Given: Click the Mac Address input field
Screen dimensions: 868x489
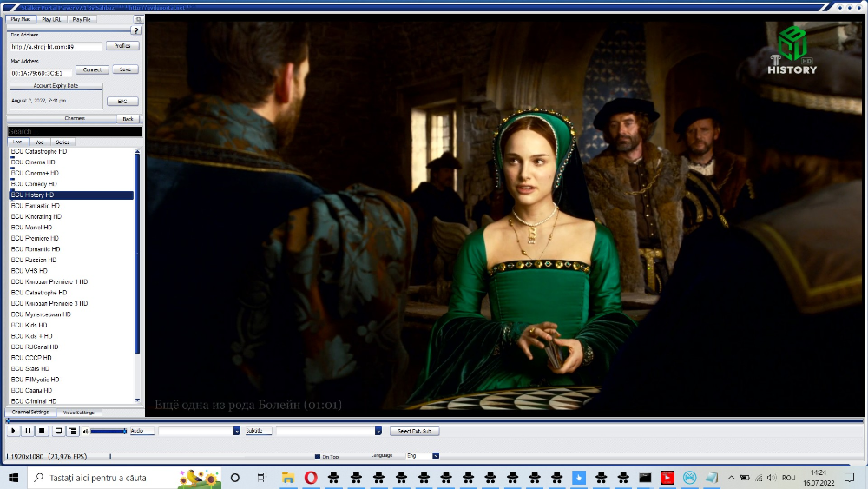Looking at the screenshot, I should 41,73.
